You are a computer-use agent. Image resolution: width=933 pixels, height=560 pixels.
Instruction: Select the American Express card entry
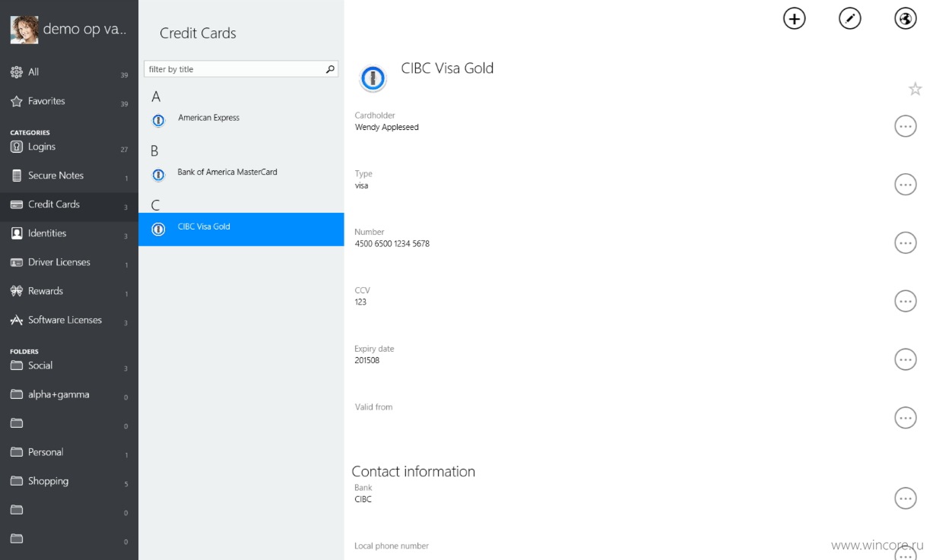[x=241, y=119]
